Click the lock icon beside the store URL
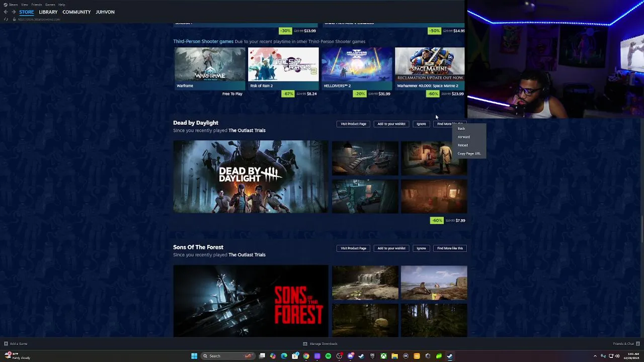 click(x=14, y=19)
